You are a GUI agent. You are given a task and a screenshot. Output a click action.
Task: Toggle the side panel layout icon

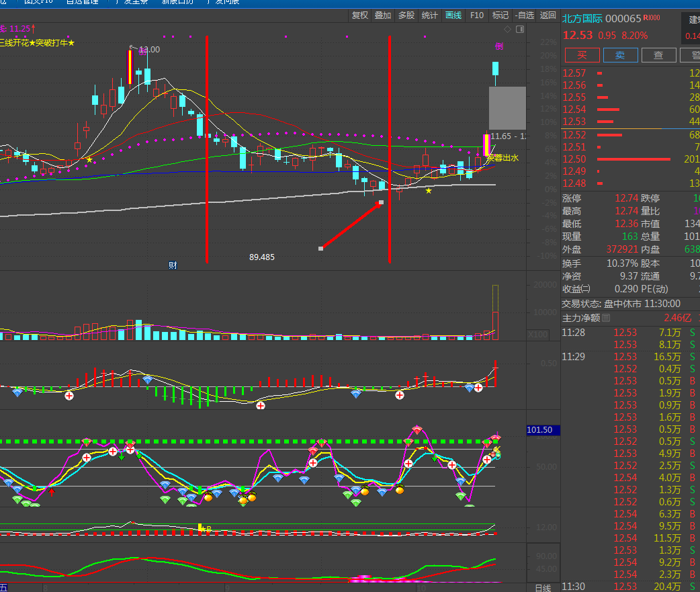pyautogui.click(x=520, y=30)
